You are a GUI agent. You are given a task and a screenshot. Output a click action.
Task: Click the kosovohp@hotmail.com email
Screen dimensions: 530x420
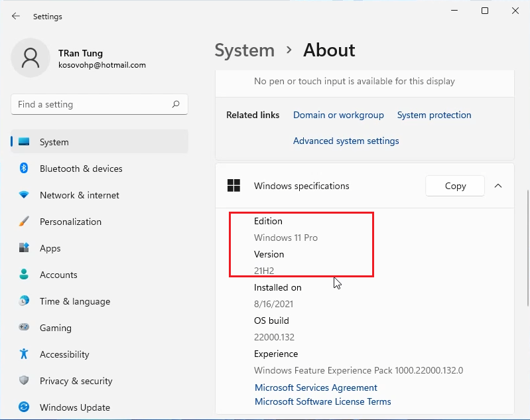[x=102, y=65]
